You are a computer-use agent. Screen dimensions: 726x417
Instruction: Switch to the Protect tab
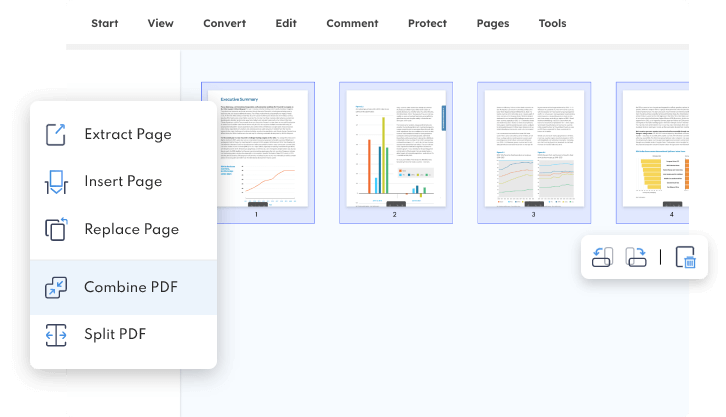(x=428, y=23)
